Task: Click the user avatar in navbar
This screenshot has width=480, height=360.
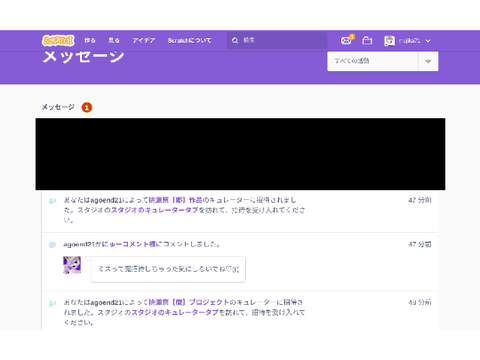Action: pos(389,41)
